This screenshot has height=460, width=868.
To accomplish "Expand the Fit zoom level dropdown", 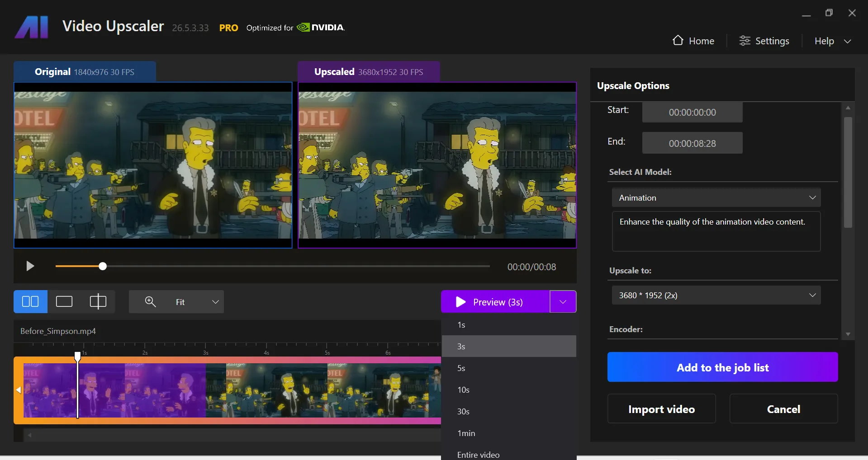I will tap(214, 302).
